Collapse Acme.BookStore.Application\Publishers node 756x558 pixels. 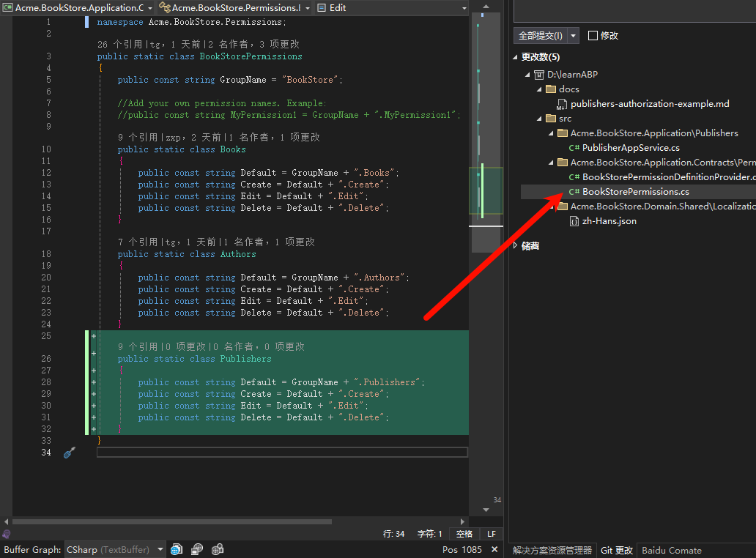click(x=551, y=133)
